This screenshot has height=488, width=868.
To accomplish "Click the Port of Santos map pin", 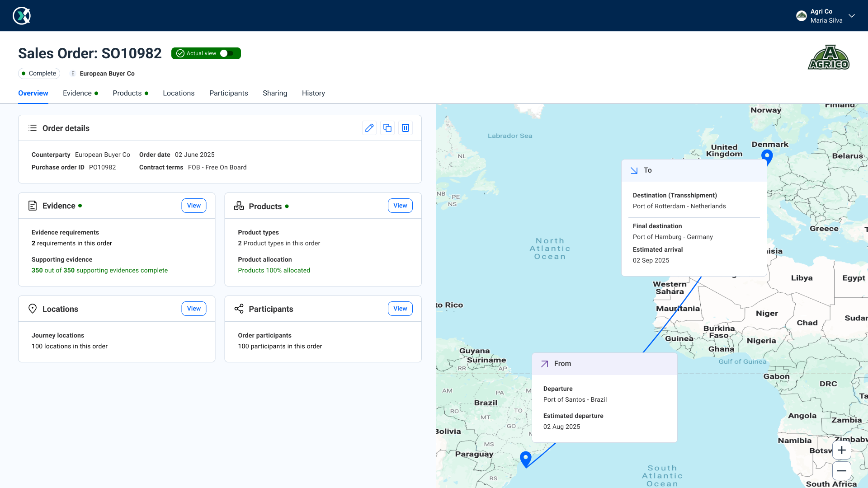I will [525, 459].
